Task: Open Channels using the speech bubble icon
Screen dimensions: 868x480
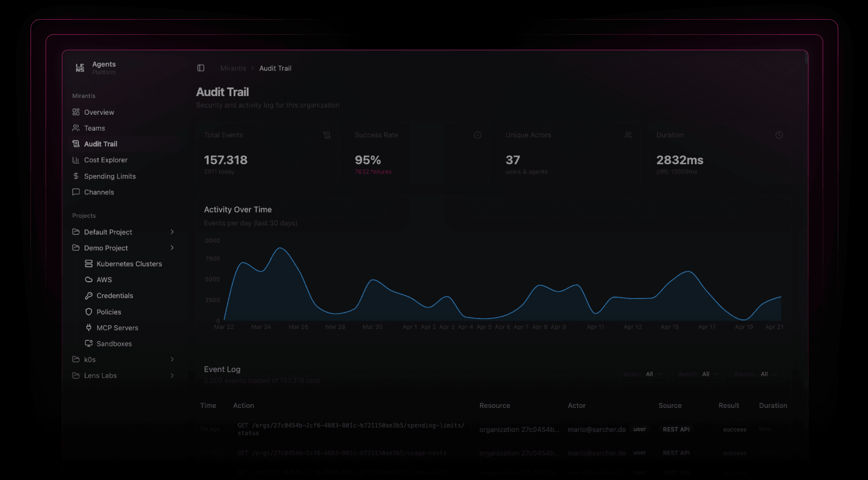Action: click(76, 192)
